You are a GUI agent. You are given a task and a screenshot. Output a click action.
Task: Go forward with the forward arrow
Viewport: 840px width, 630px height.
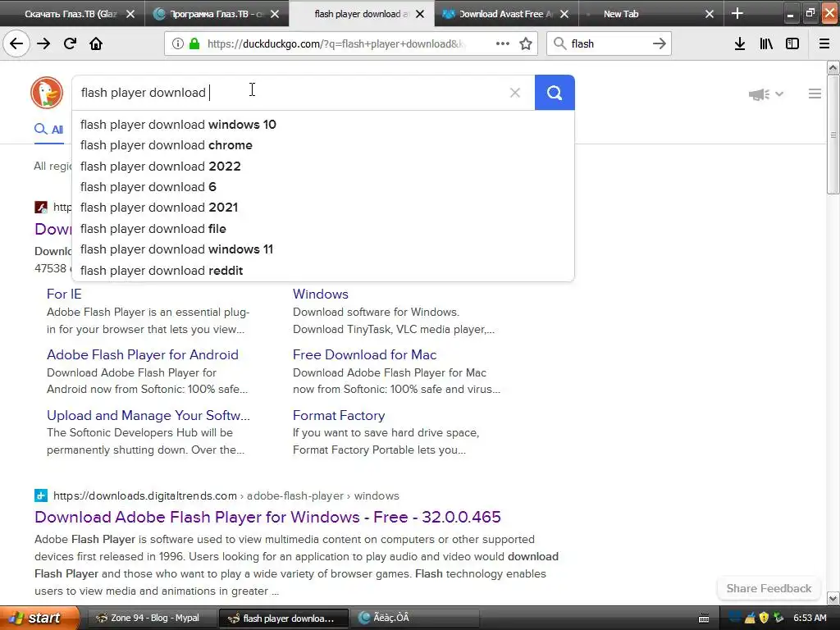tap(43, 43)
